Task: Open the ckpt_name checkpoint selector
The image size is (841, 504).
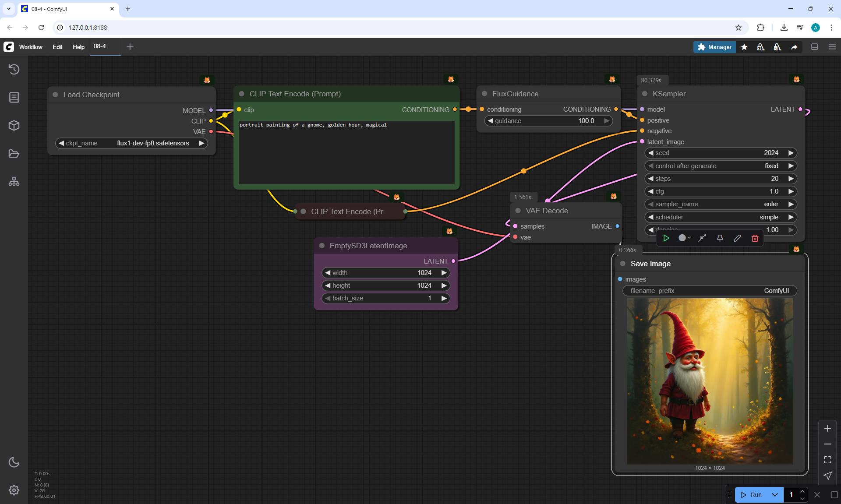Action: point(131,143)
